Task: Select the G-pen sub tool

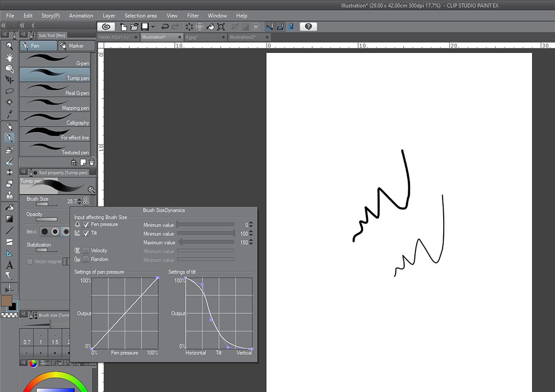Action: click(x=55, y=59)
